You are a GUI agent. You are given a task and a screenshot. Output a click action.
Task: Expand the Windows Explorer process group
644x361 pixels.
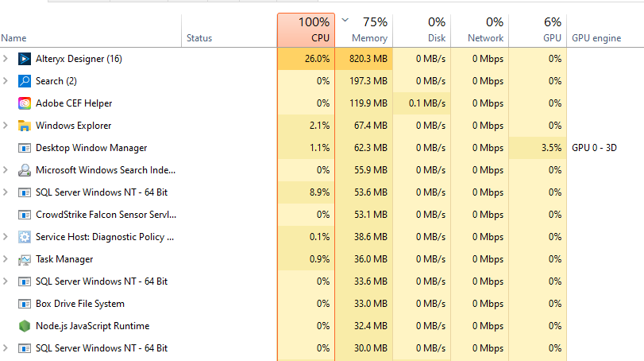6,126
